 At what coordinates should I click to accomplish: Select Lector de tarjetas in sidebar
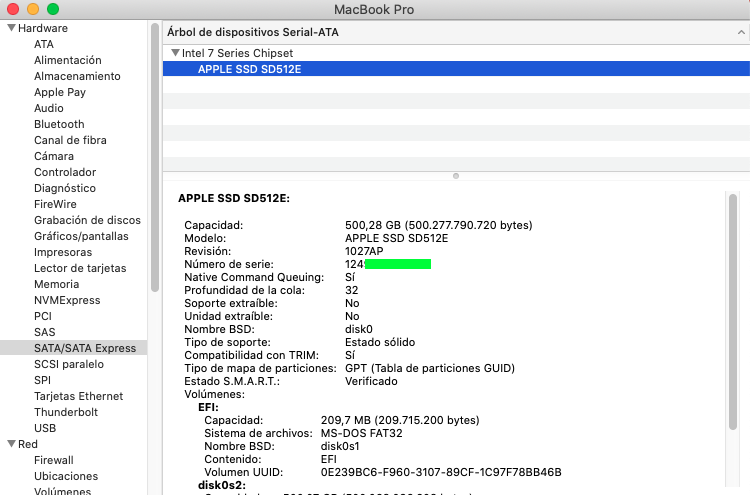[x=80, y=268]
